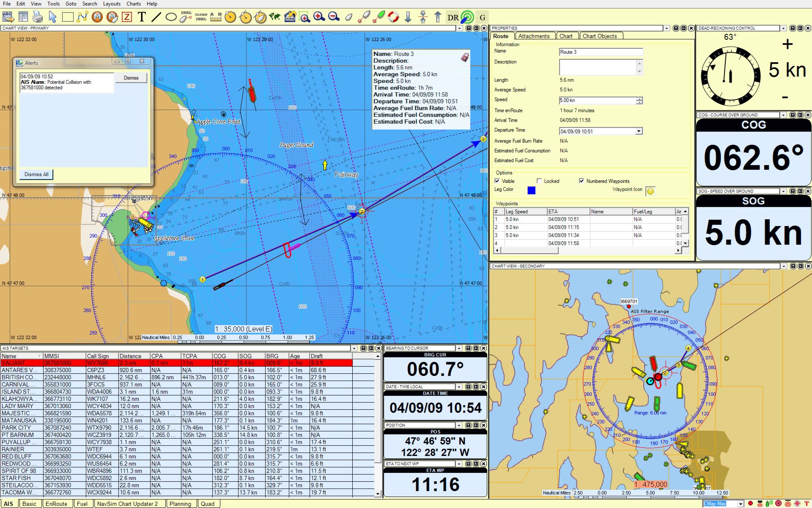
Task: Click the speed stepper up arrow
Action: tap(639, 99)
